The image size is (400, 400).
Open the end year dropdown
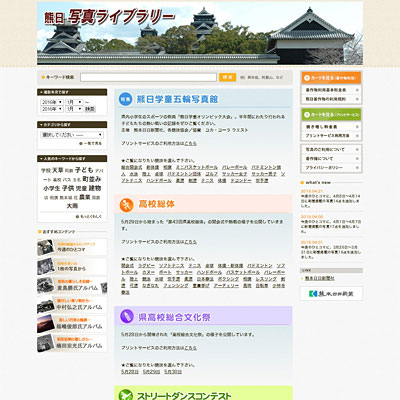tap(52, 109)
